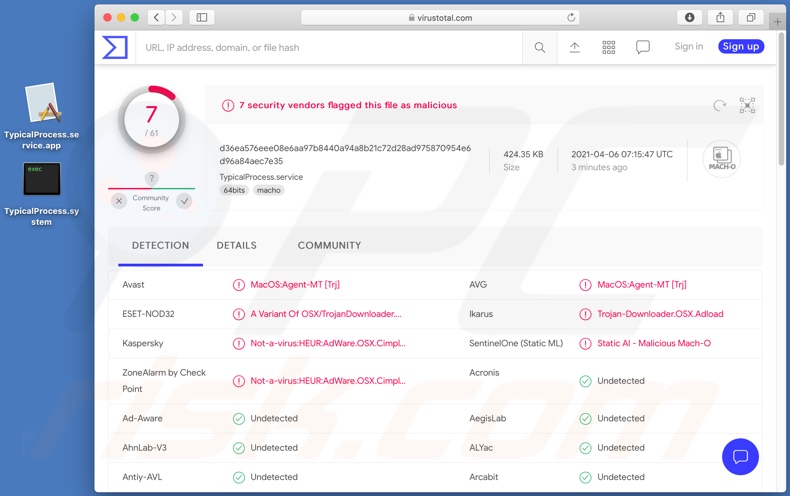Click the URL, IP, domain search field

330,47
